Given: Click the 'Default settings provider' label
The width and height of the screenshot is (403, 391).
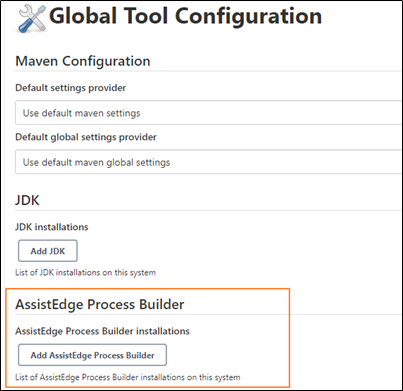Looking at the screenshot, I should tap(71, 88).
